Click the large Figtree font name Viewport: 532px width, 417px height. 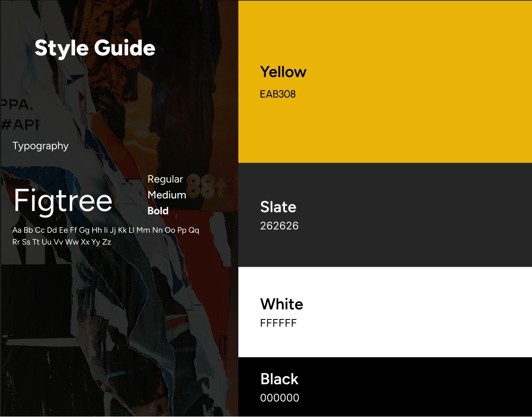pos(63,201)
